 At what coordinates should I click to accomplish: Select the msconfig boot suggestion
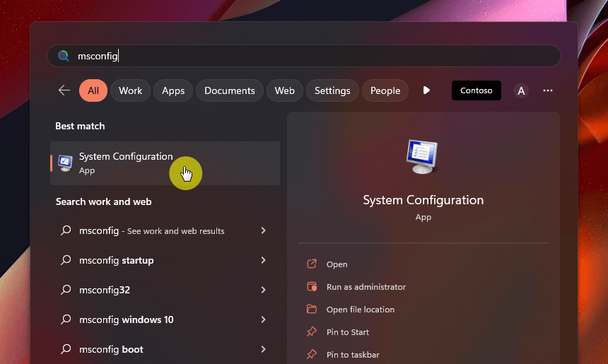click(x=165, y=349)
